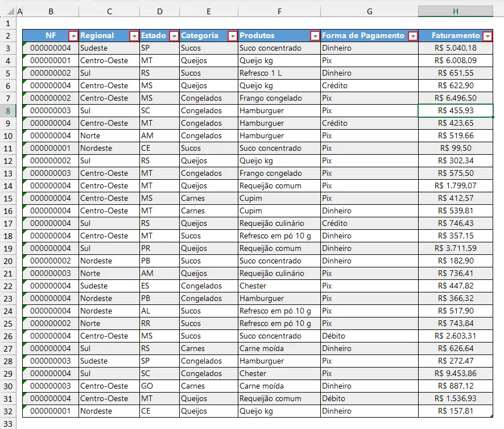This screenshot has height=429, width=504.
Task: Click state PR cell
Action: [x=159, y=248]
